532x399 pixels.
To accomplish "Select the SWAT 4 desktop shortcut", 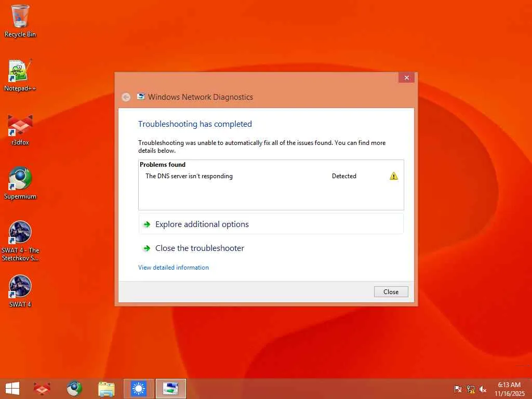I will (x=20, y=291).
